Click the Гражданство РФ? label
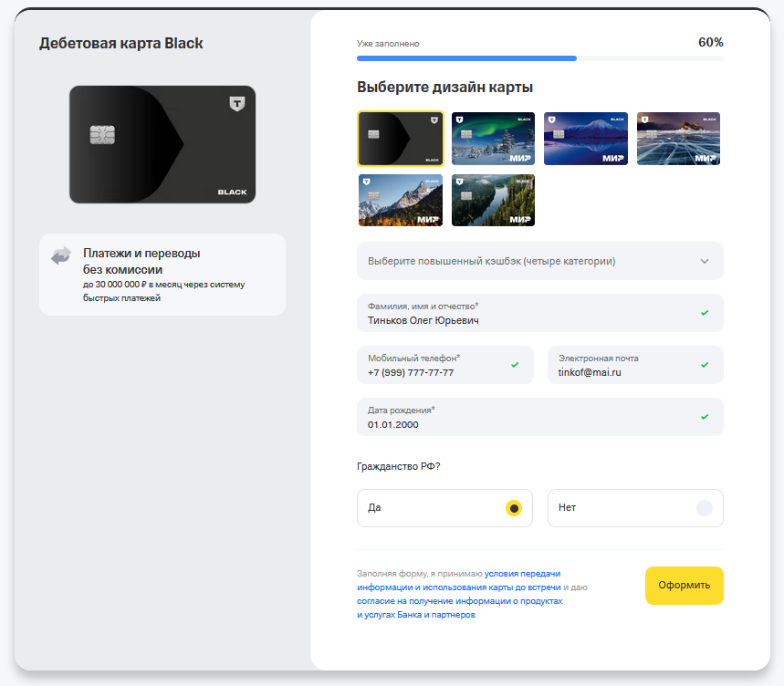 point(399,466)
